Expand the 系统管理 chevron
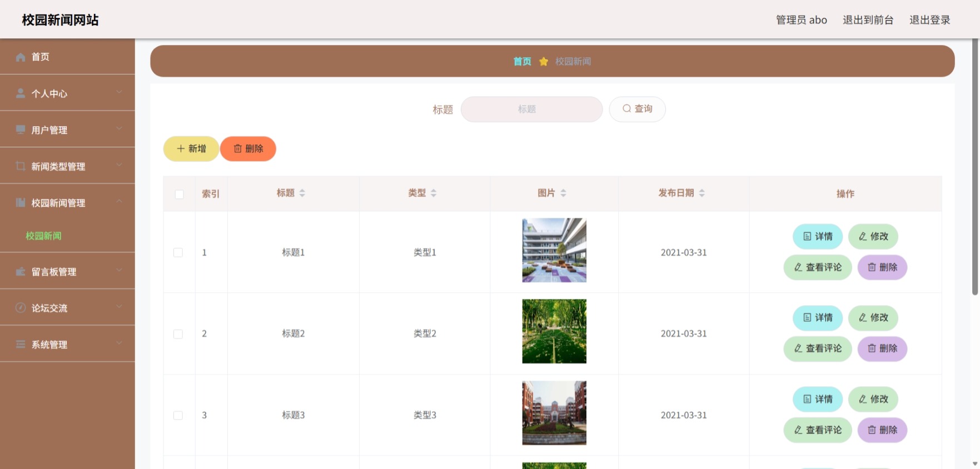The image size is (980, 469). pos(119,343)
